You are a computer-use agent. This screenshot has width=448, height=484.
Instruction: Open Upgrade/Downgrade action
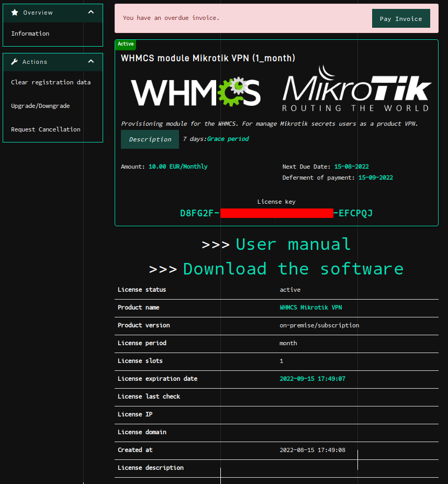pos(40,106)
